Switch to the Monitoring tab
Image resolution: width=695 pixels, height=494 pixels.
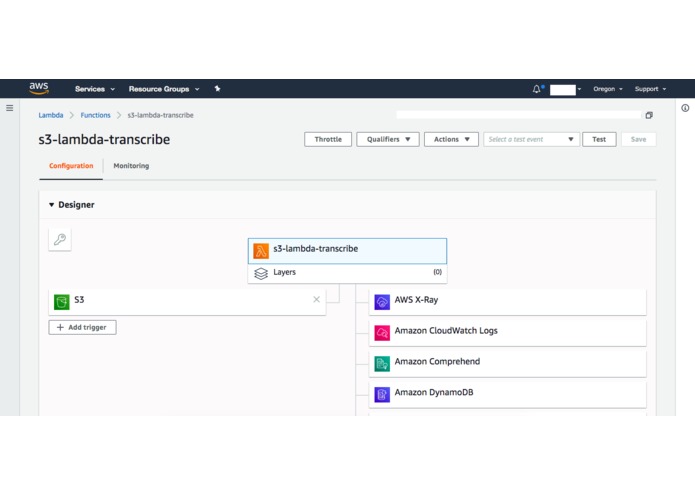[x=131, y=166]
